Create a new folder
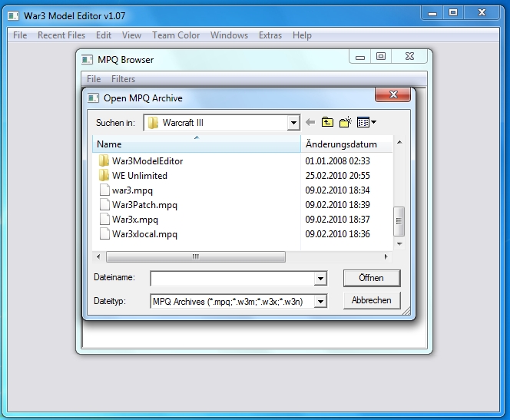 tap(346, 122)
